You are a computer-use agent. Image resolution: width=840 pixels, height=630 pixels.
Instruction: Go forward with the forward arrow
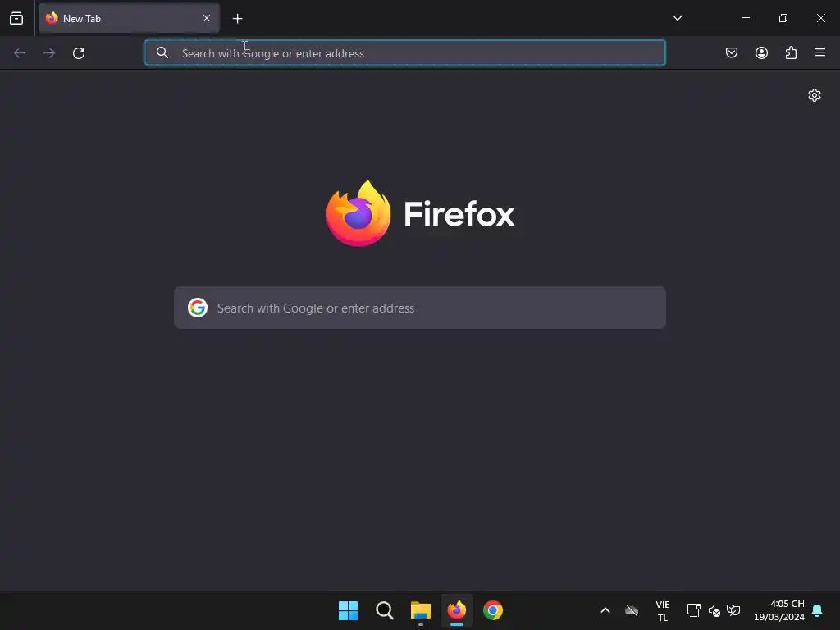coord(49,53)
